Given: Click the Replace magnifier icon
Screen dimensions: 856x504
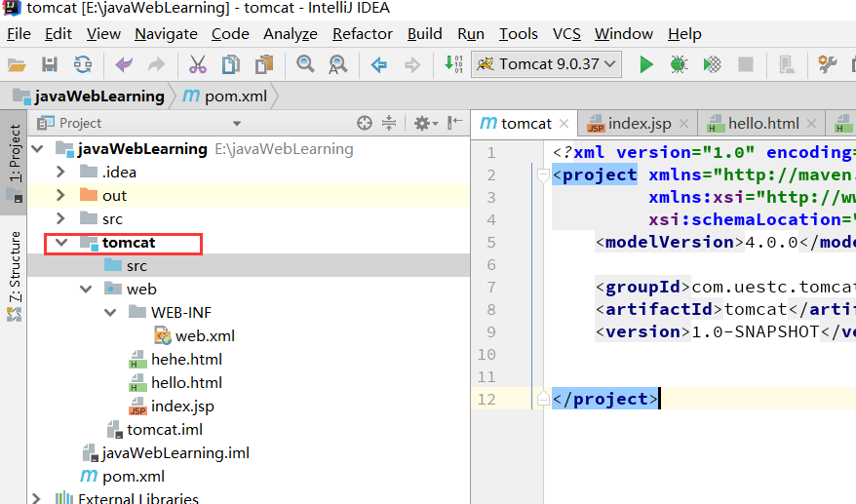Looking at the screenshot, I should click(x=338, y=64).
